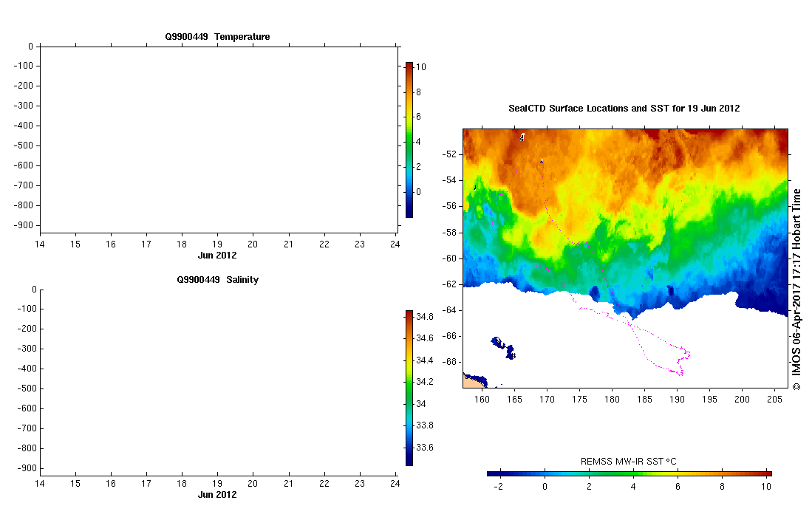Click the SealCTD Surface Locations map title
The height and width of the screenshot is (517, 812).
624,108
